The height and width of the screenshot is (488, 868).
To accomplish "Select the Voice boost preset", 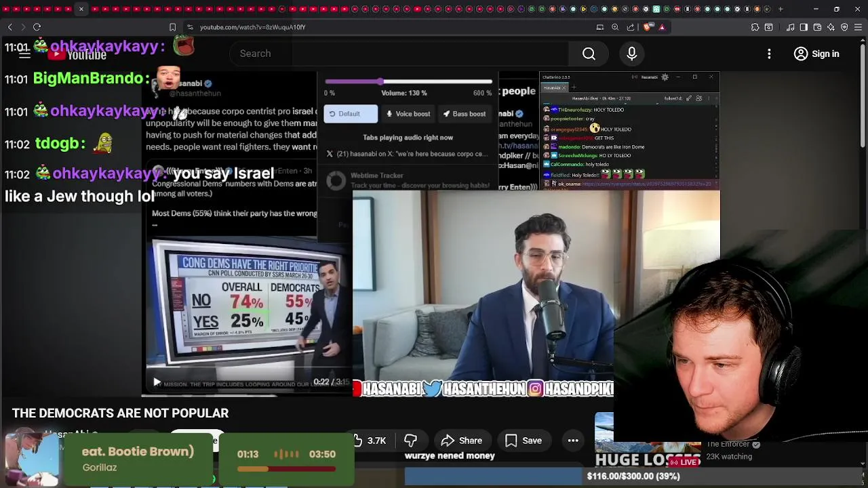I will (408, 114).
